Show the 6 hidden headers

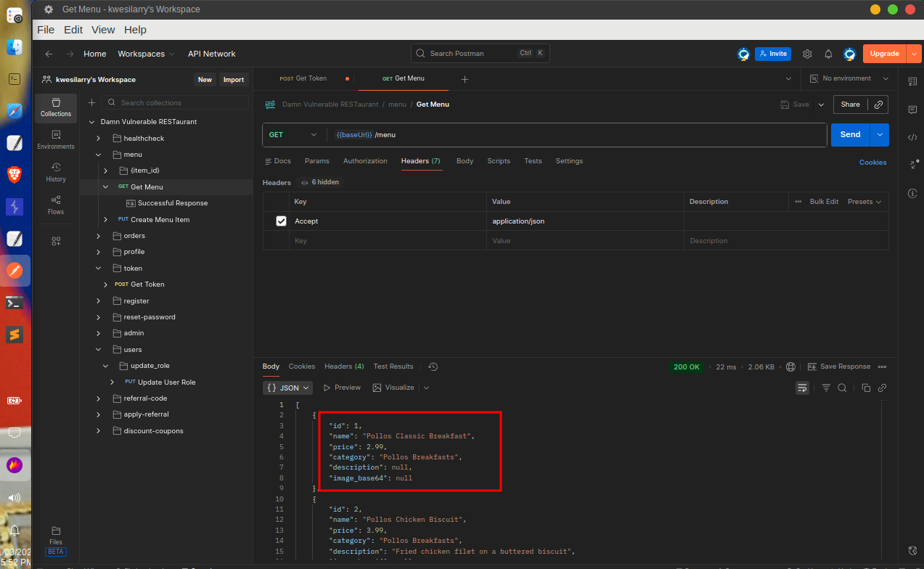pos(320,182)
